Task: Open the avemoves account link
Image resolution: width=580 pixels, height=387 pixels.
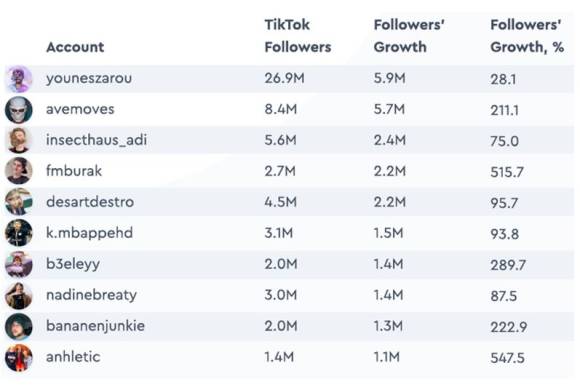Action: pyautogui.click(x=80, y=109)
